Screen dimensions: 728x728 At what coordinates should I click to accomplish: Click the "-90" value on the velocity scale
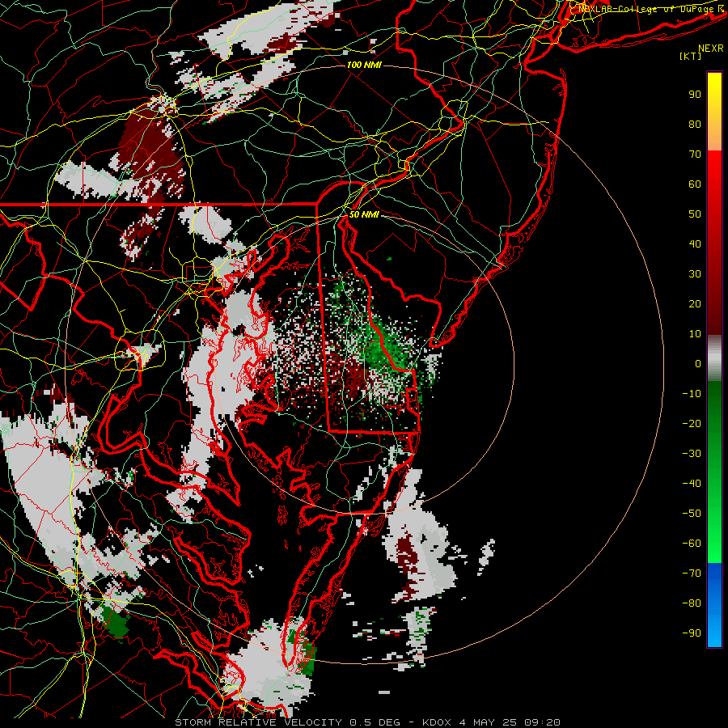point(692,633)
